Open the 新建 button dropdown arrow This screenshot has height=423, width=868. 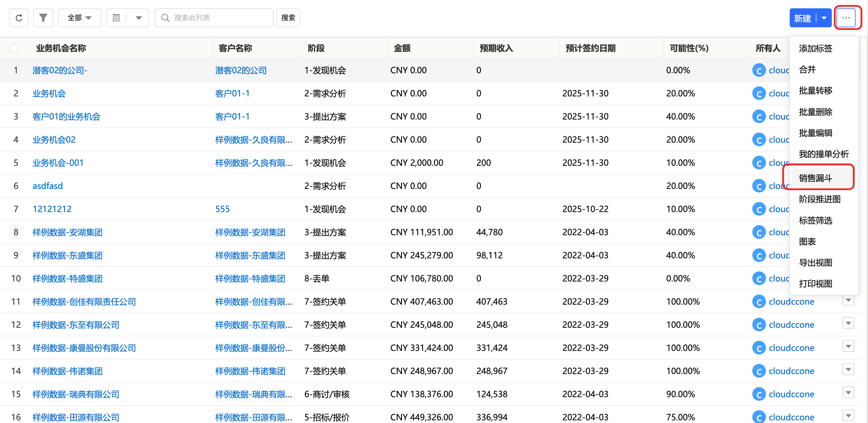[x=824, y=18]
